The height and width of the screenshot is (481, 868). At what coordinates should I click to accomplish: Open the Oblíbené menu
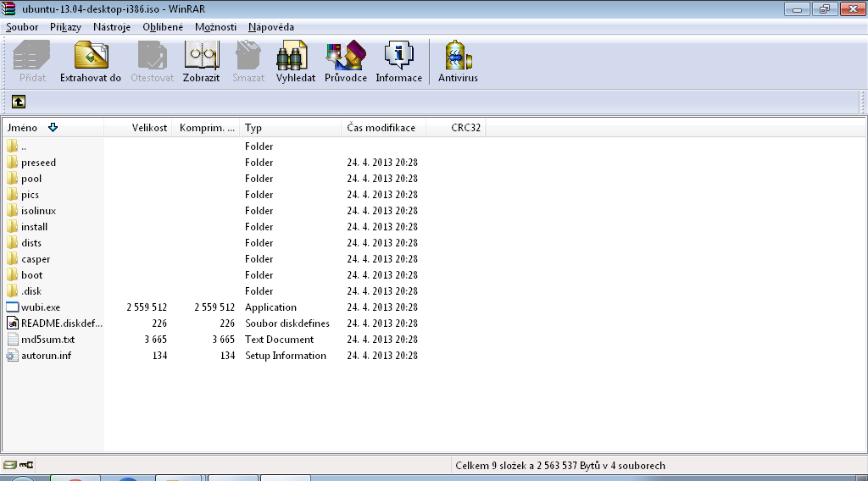[x=163, y=27]
